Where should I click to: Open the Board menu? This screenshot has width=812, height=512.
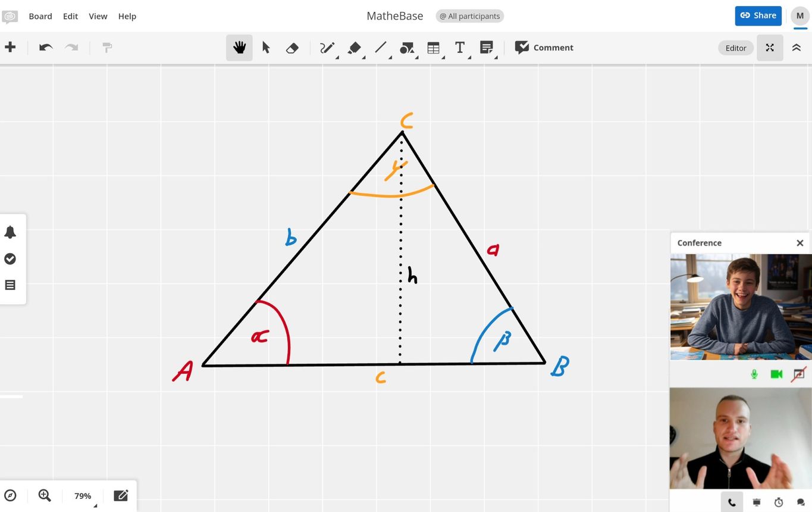pos(40,16)
